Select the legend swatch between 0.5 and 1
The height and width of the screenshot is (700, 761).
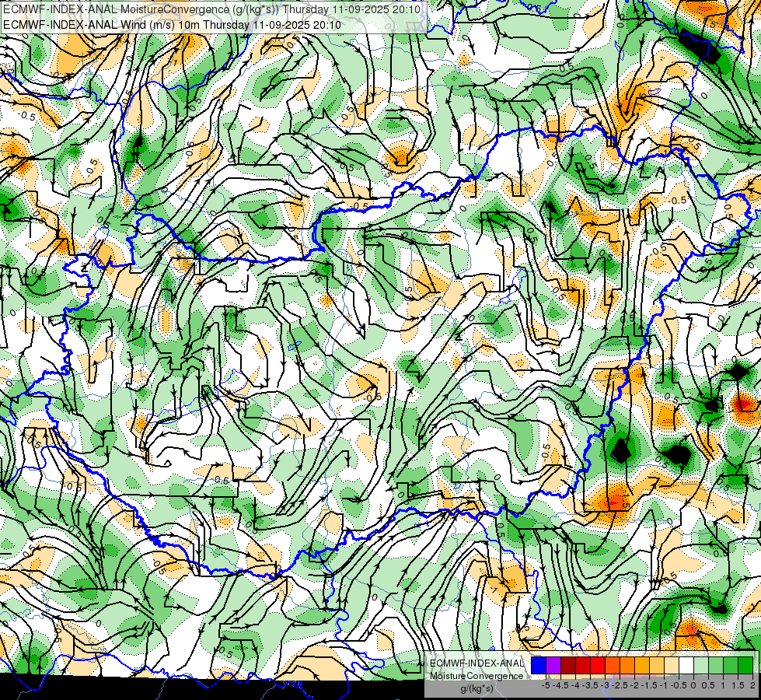pyautogui.click(x=716, y=666)
